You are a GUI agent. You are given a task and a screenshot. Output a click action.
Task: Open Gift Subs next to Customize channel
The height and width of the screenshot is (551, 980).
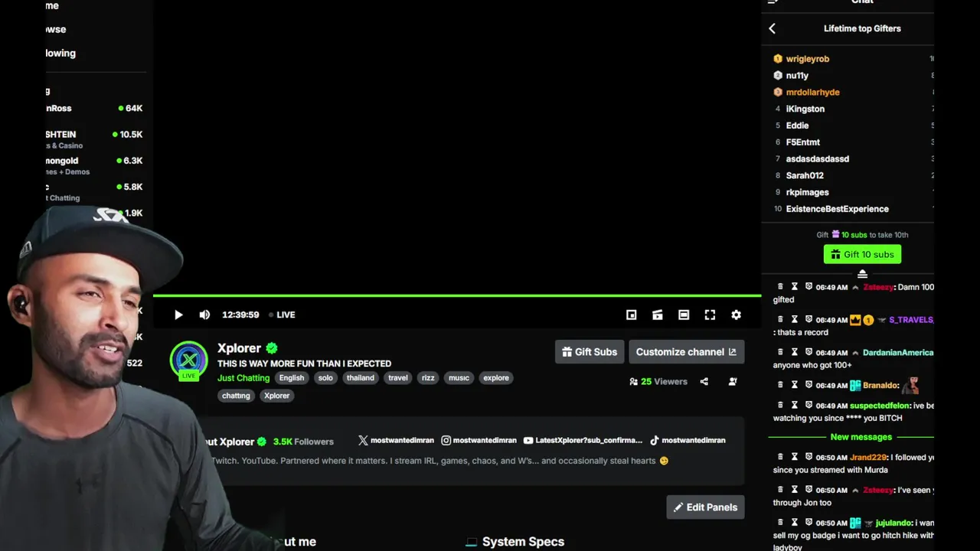point(590,352)
